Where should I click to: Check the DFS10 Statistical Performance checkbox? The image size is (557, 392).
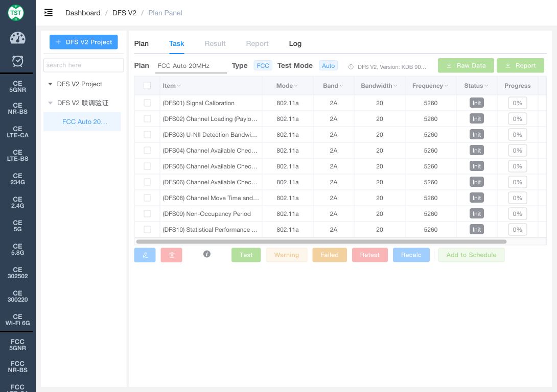click(147, 230)
